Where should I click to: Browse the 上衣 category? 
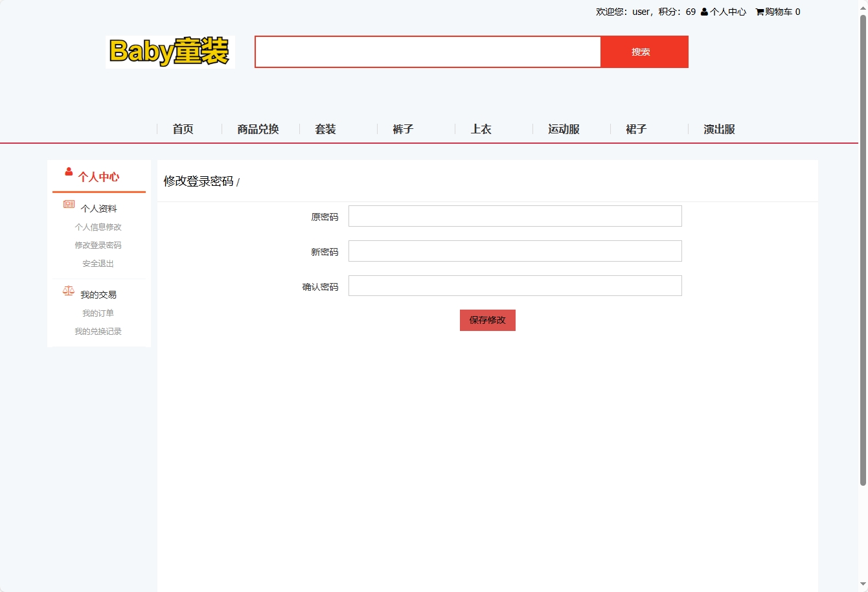(481, 129)
